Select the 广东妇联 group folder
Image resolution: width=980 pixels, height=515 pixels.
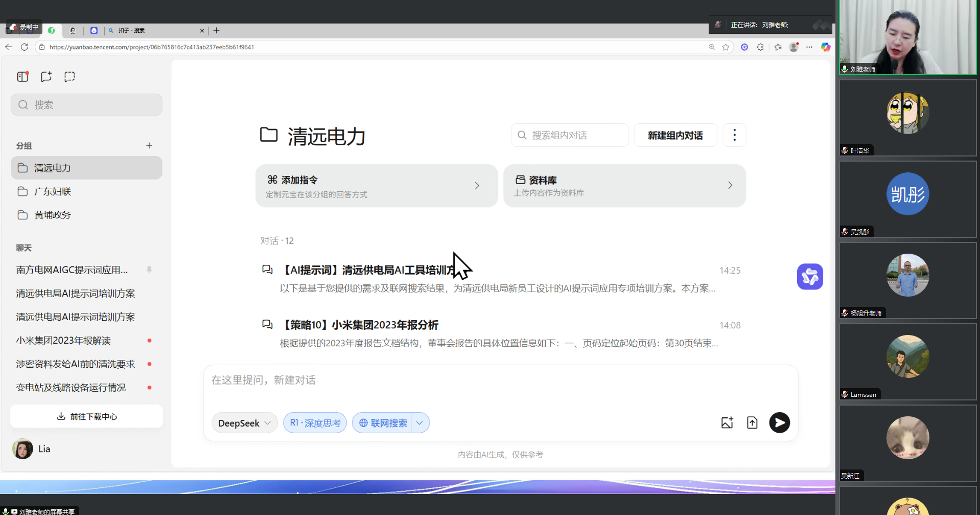53,192
